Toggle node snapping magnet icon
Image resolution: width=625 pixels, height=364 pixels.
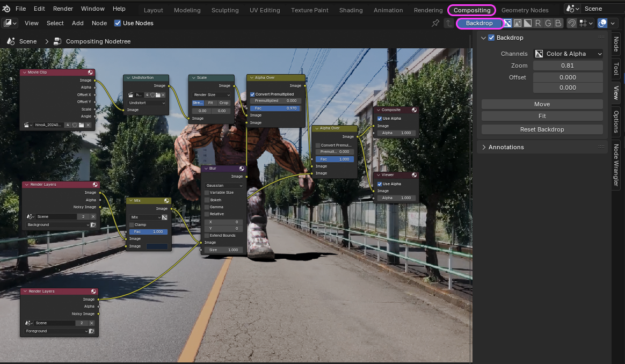572,23
